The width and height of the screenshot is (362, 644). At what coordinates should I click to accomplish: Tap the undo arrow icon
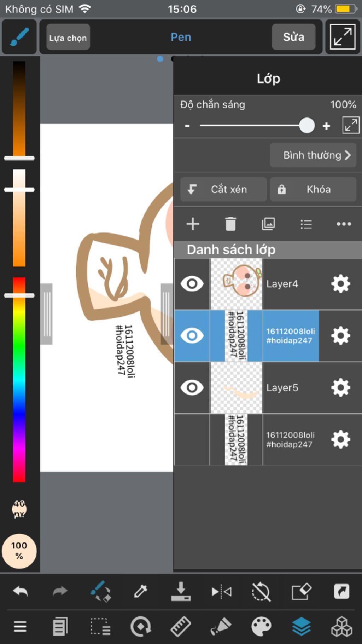click(x=20, y=591)
